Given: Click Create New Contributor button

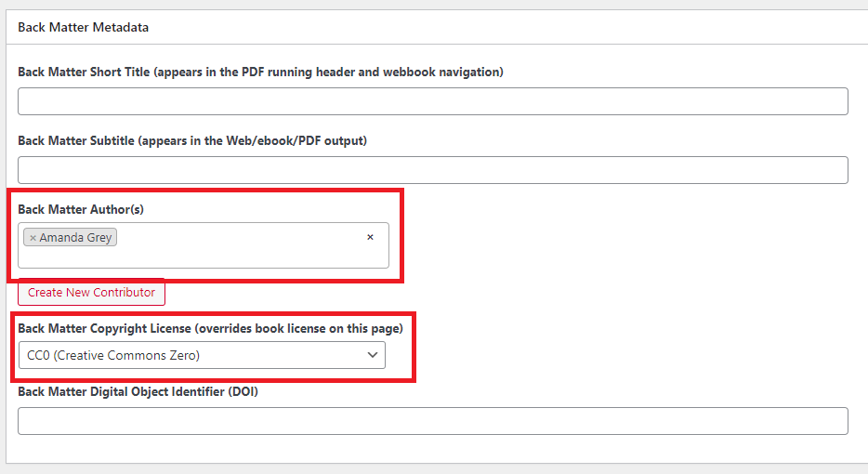Looking at the screenshot, I should (91, 293).
